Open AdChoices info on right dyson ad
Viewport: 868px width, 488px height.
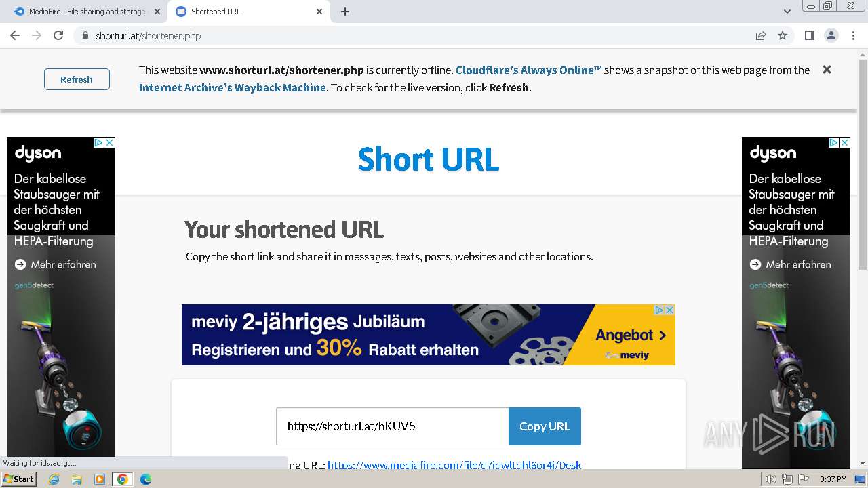(834, 142)
